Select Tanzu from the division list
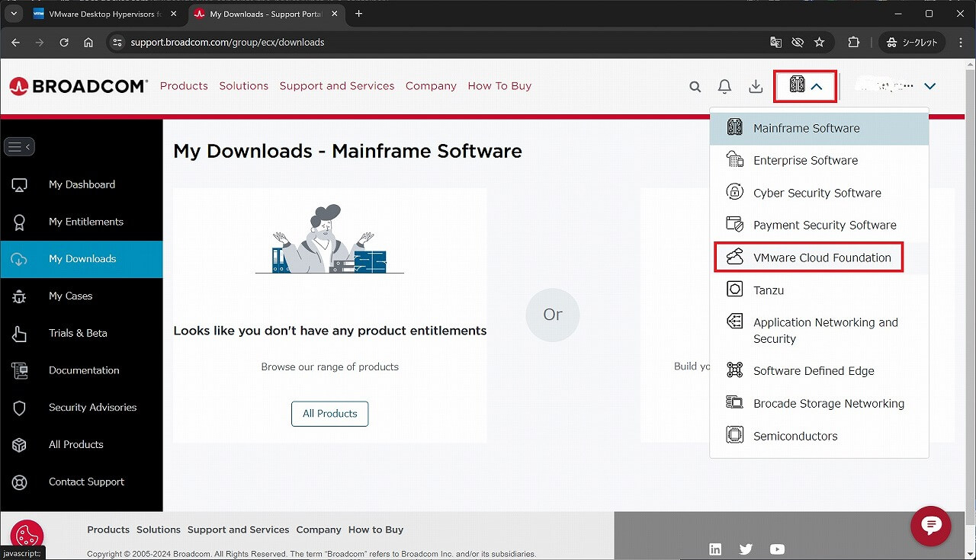976x560 pixels. (x=819, y=290)
